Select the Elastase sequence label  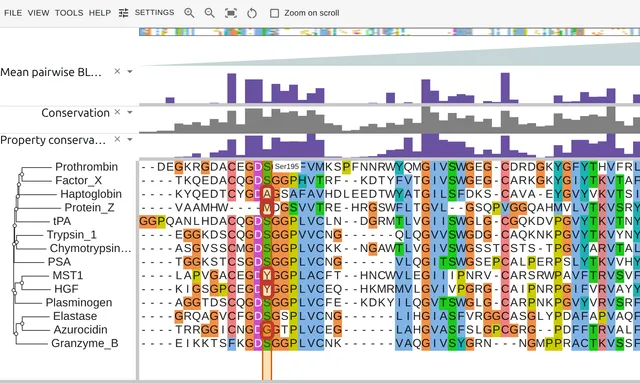pyautogui.click(x=75, y=316)
